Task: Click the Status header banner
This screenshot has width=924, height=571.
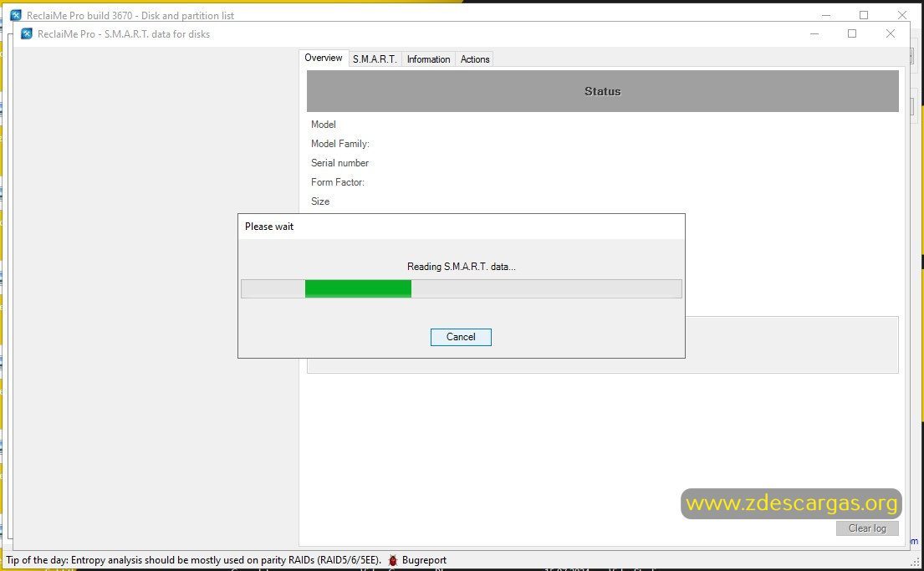Action: (x=602, y=91)
